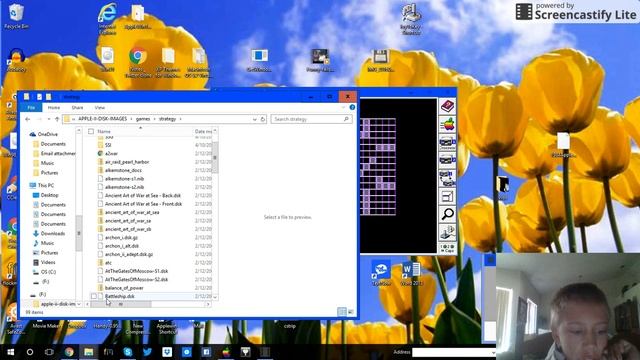Open the Home ribbon tab

(54, 108)
